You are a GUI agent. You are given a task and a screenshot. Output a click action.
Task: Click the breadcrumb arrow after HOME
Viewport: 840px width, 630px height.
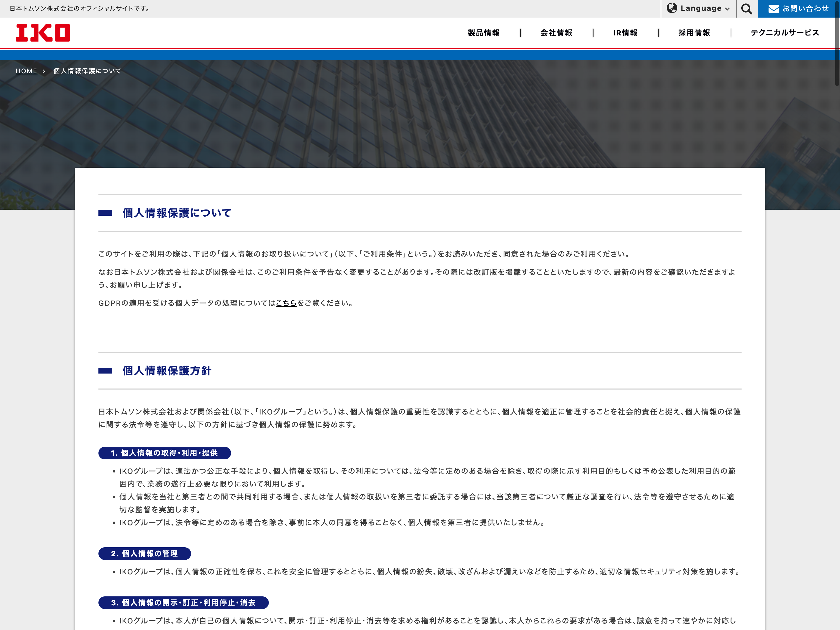click(x=44, y=71)
